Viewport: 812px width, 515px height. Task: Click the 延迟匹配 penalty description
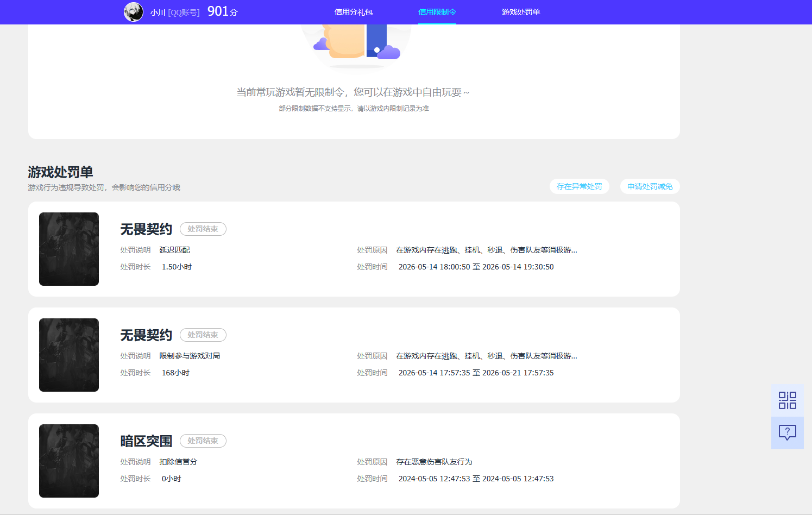(x=174, y=250)
